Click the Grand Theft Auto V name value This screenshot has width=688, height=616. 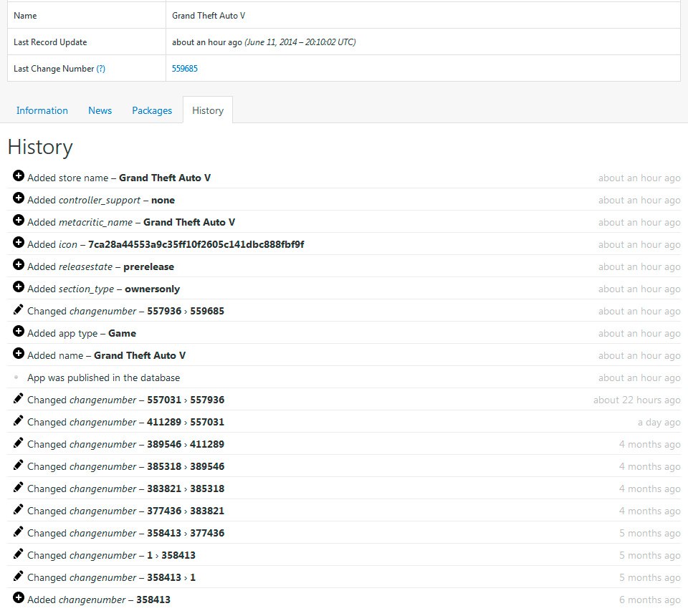(x=209, y=16)
